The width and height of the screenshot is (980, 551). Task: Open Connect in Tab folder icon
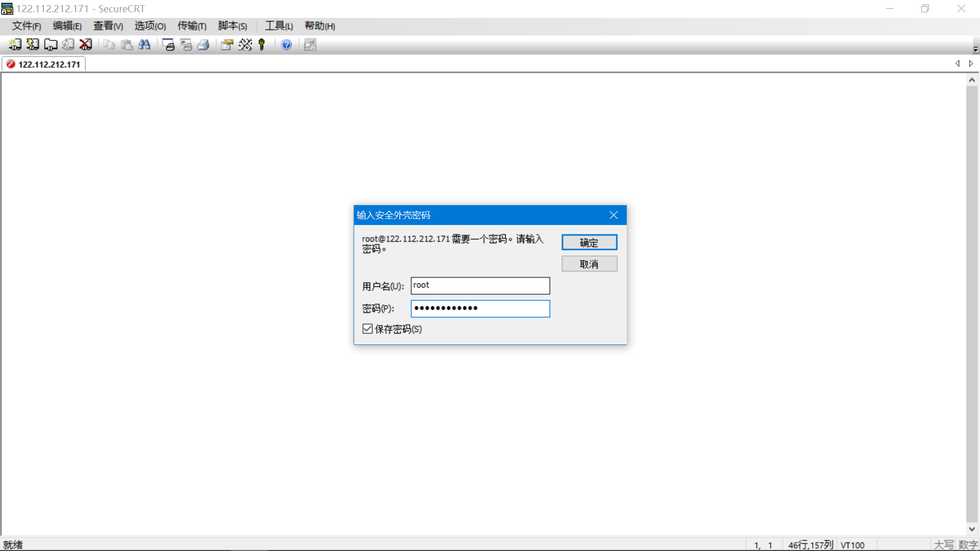coord(51,45)
